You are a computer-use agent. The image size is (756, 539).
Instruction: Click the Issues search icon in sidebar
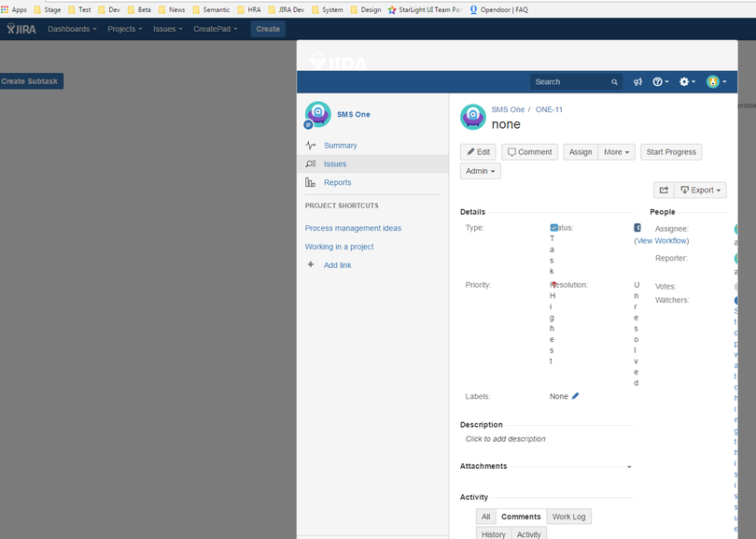point(311,164)
